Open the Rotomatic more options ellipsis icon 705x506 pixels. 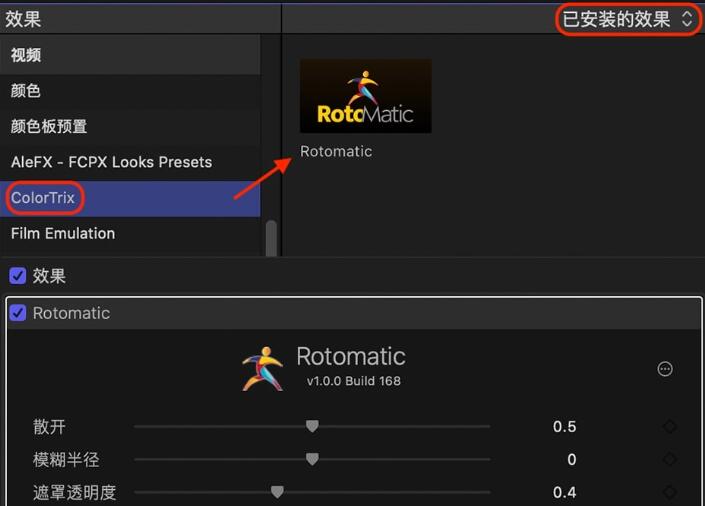pos(665,369)
